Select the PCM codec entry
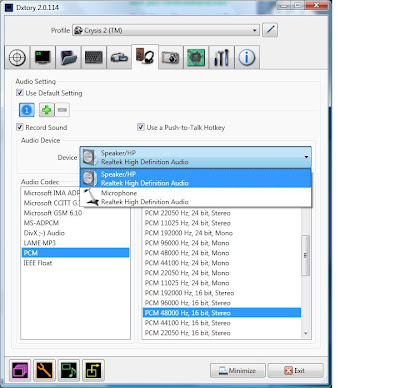Screen dimensions: 400x388 pos(75,253)
